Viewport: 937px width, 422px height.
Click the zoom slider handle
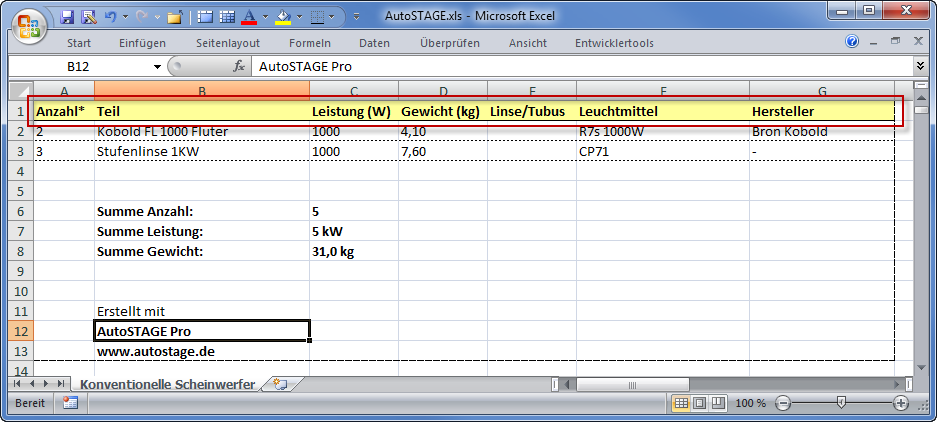point(841,403)
